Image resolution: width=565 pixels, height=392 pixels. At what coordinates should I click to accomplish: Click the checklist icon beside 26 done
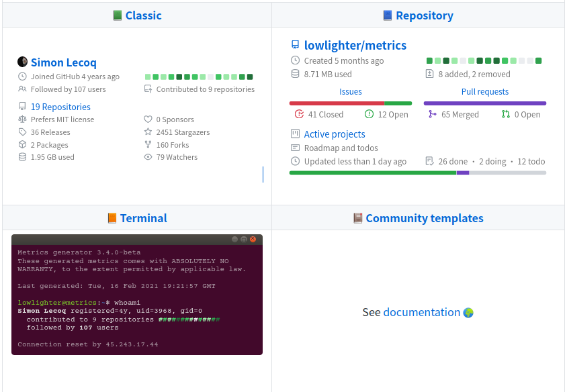coord(429,161)
